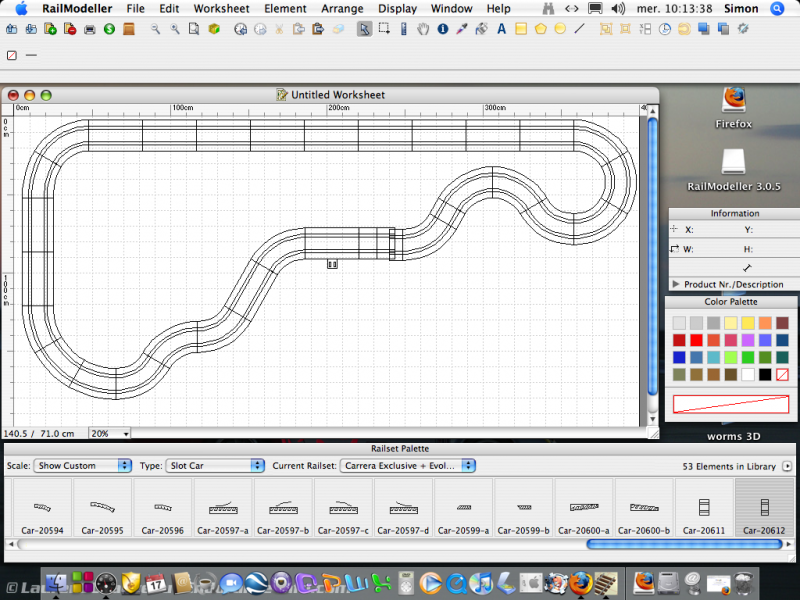
Task: Pick the bright red color swatch
Action: (697, 340)
